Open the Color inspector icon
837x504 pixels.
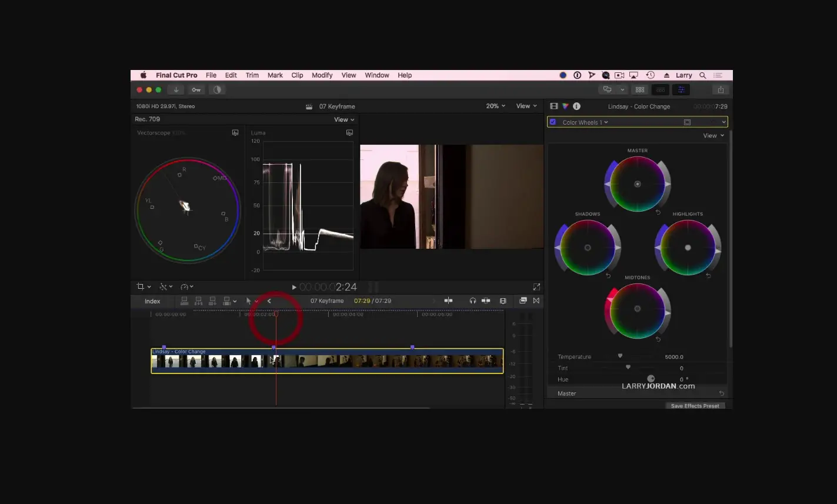click(565, 106)
